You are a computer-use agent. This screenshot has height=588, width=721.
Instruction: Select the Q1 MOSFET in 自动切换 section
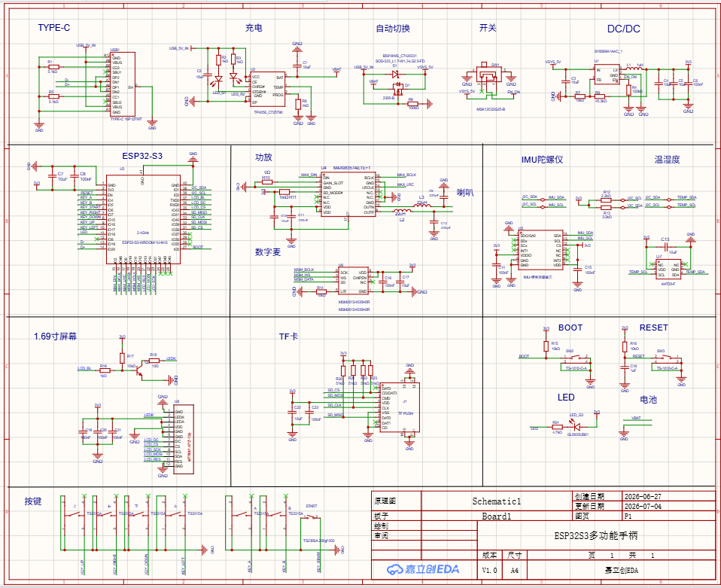point(398,88)
